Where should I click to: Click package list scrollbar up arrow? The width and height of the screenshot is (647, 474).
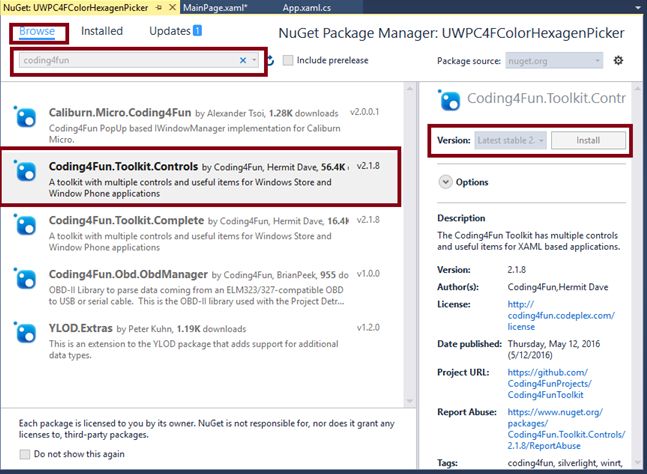[410, 88]
